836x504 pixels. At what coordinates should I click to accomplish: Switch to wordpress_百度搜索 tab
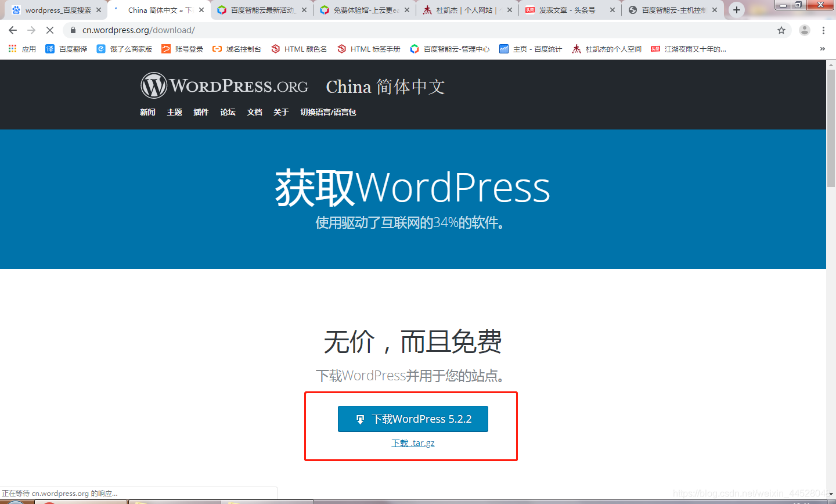click(57, 10)
